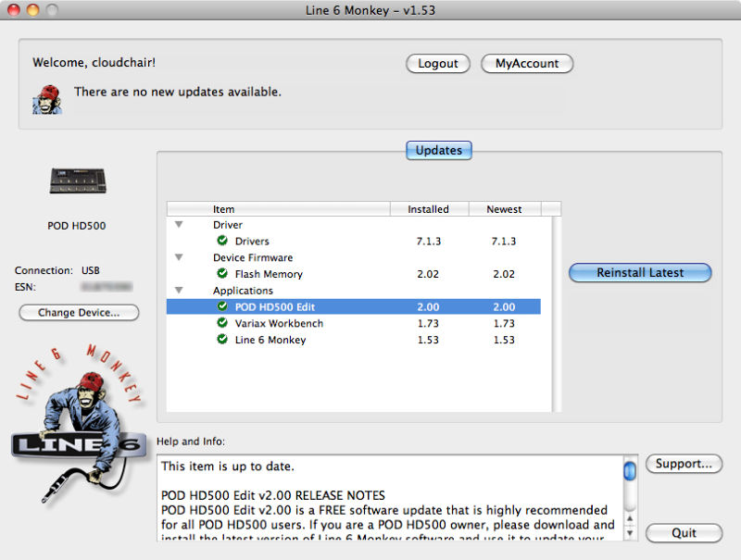
Task: Click the Applications group label
Action: click(x=243, y=291)
